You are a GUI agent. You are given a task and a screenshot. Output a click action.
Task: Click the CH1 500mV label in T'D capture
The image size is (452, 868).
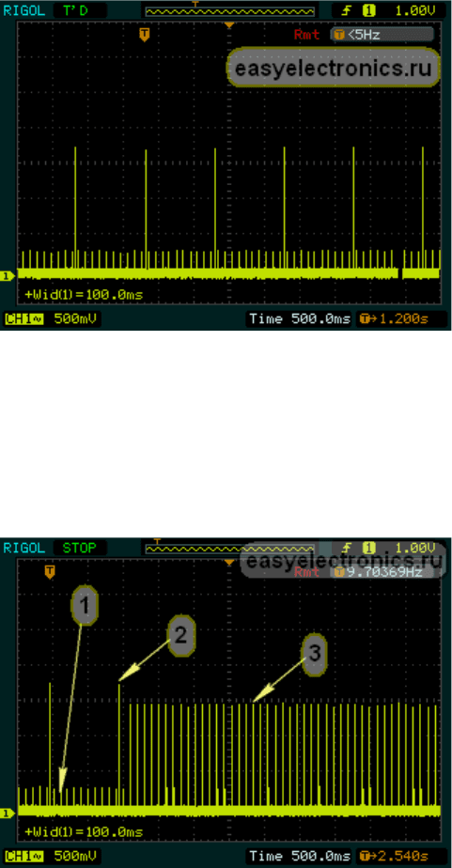click(x=52, y=318)
